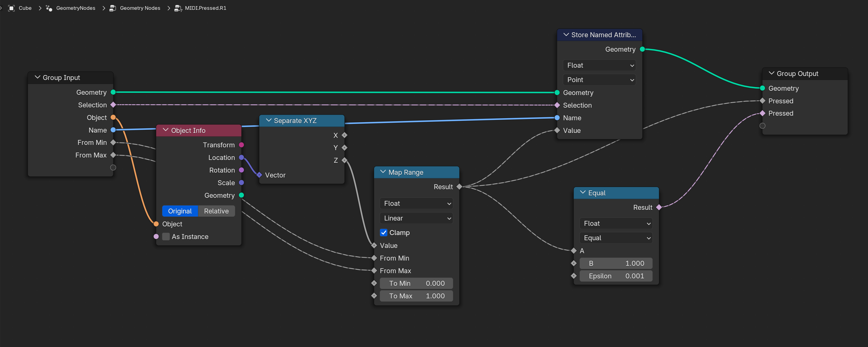Image resolution: width=868 pixels, height=347 pixels.
Task: Click the Selection input socket on Store Named Attribute
Action: coord(557,105)
